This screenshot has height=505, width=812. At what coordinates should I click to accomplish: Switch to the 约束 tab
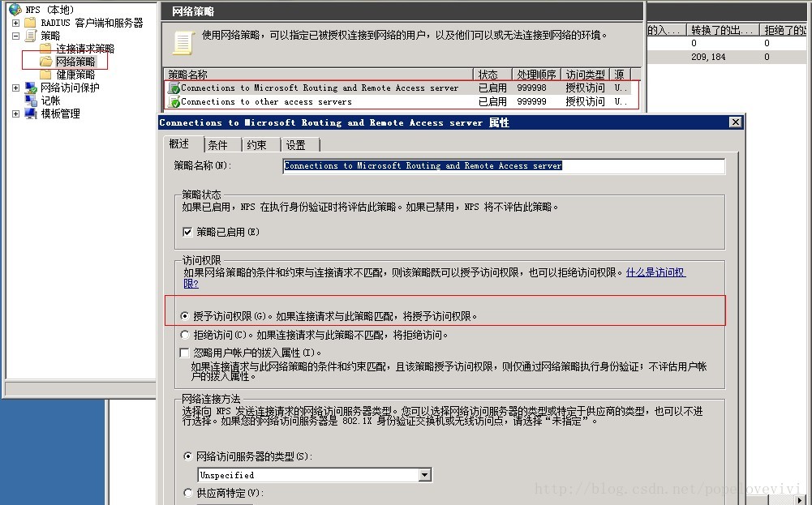261,145
